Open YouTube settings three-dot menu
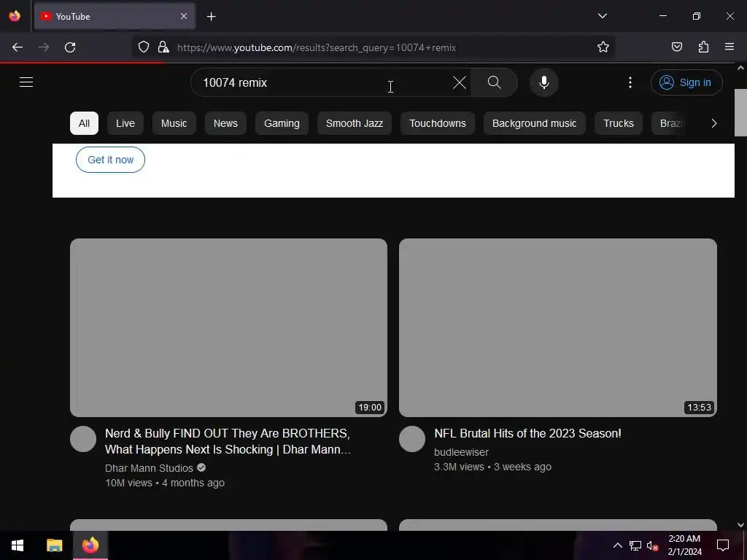747x560 pixels. tap(630, 82)
